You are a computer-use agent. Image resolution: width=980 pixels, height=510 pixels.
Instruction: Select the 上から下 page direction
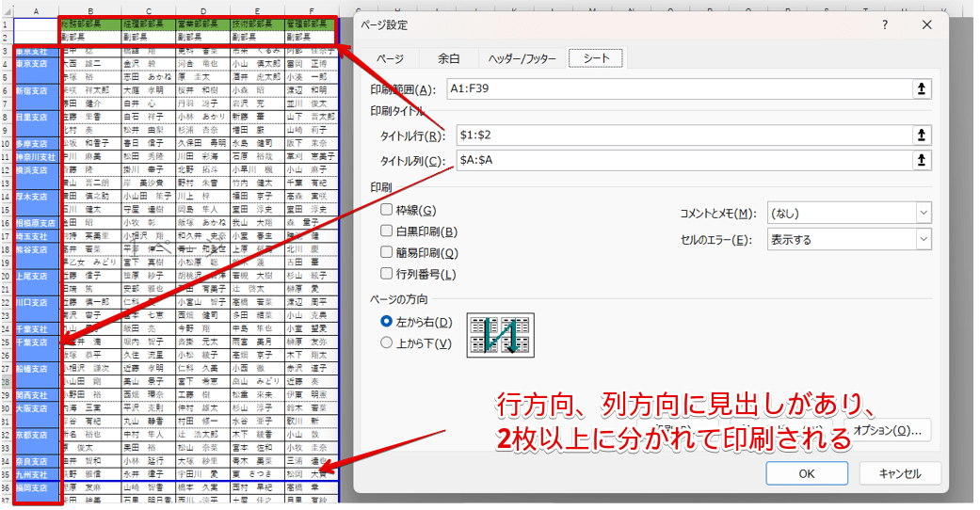386,343
